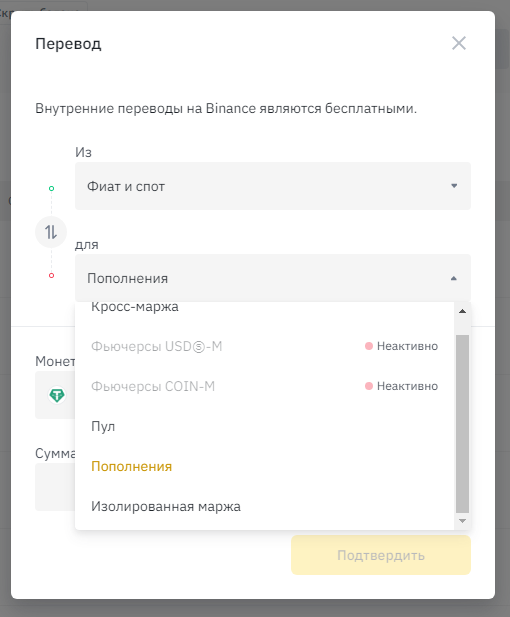Click the dropdown list's scroll-up arrow
Screen dimensions: 510x617
coord(462,311)
